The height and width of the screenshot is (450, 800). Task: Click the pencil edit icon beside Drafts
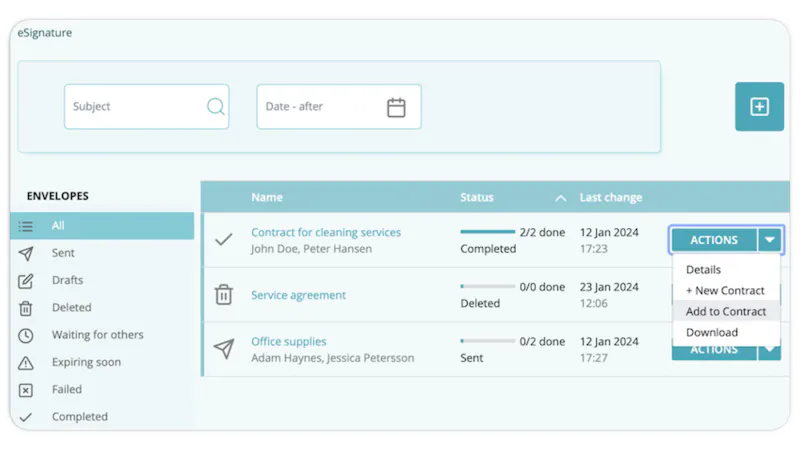point(26,281)
